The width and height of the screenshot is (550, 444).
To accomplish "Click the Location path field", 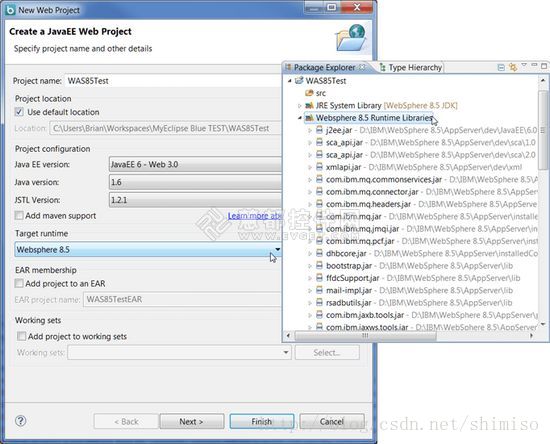I will [166, 128].
